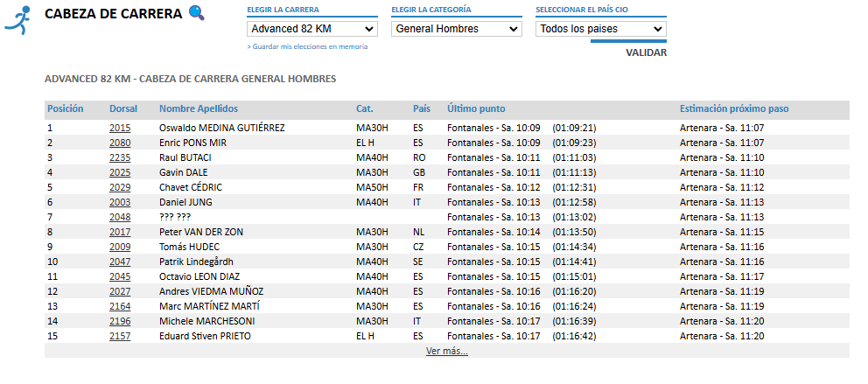Open dorsal 2009 link
This screenshot has height=384, width=868.
pos(120,247)
